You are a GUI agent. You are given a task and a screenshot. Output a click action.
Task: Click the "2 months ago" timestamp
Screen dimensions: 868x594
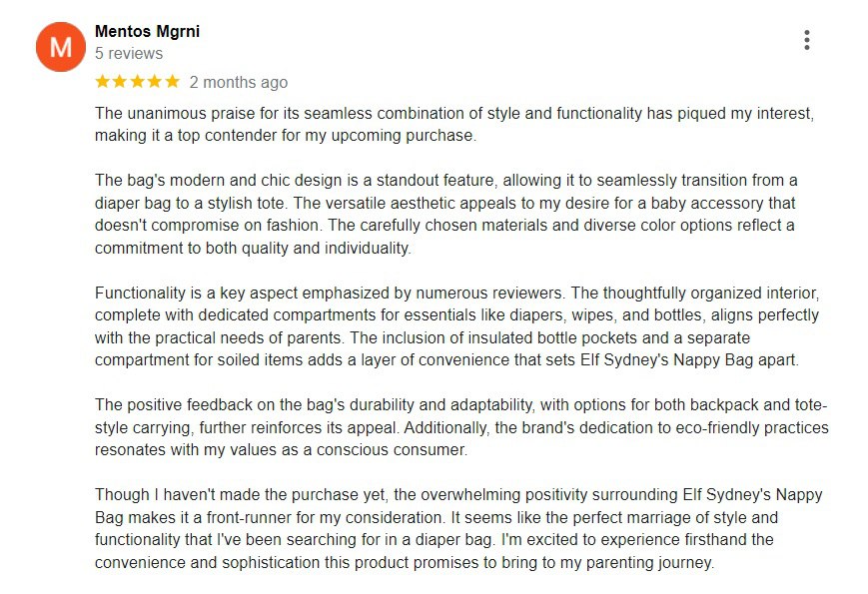[x=238, y=82]
